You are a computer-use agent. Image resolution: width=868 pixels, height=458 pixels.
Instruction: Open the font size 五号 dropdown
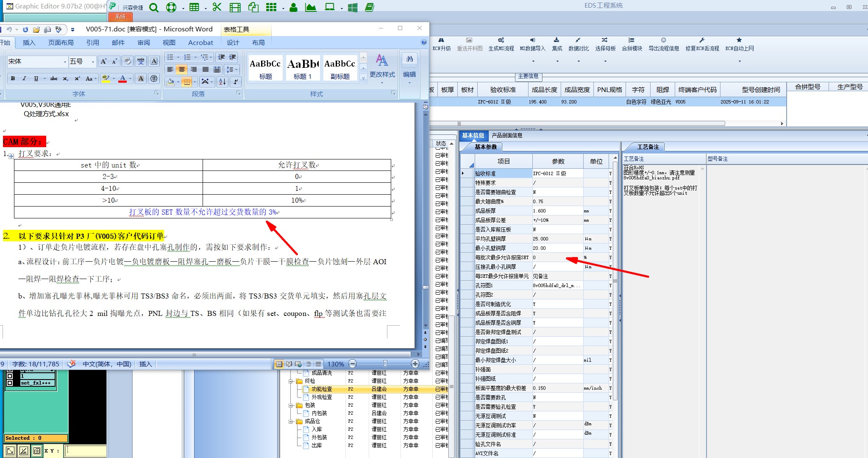click(93, 62)
